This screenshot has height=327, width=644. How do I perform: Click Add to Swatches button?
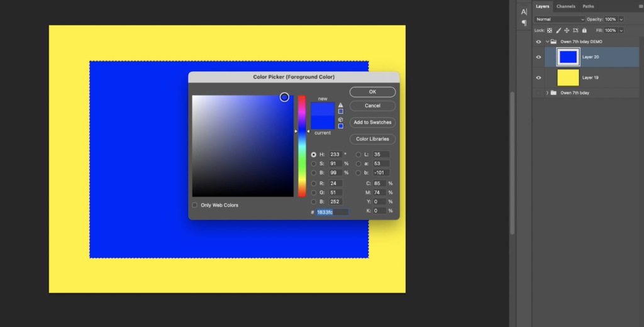(x=372, y=123)
